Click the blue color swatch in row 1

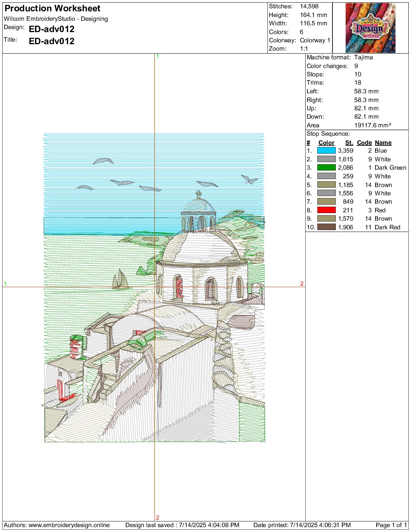(326, 150)
